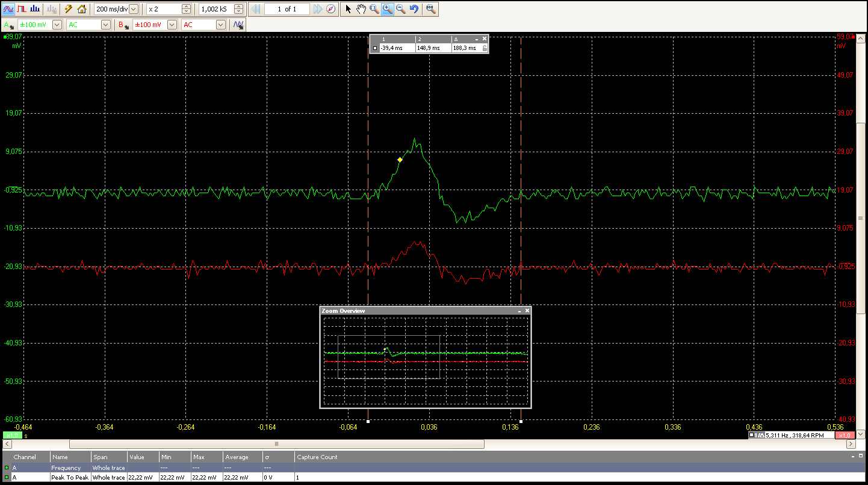
Task: Click the undo zoom arrow
Action: tap(414, 9)
